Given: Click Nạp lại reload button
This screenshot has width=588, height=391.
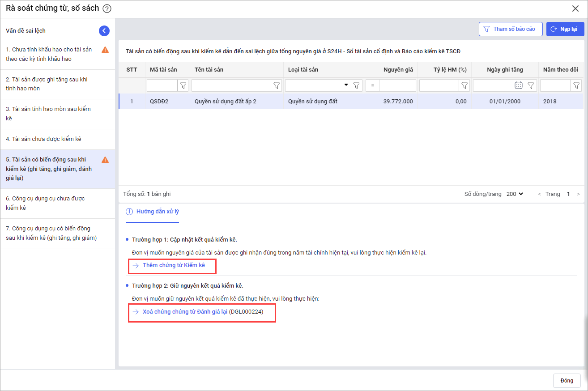Looking at the screenshot, I should 565,29.
